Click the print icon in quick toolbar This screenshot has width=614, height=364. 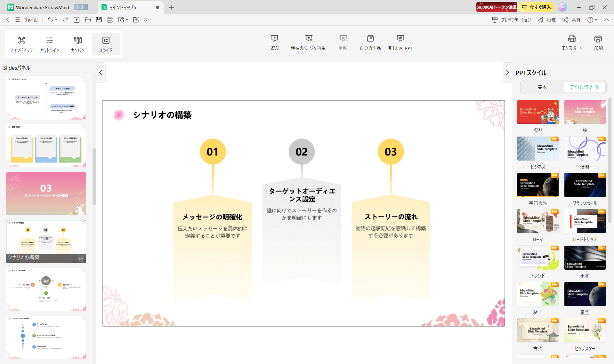pyautogui.click(x=110, y=20)
